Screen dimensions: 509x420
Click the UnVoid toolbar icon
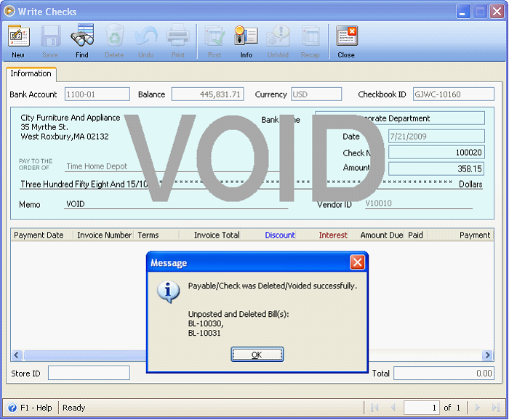[x=278, y=36]
